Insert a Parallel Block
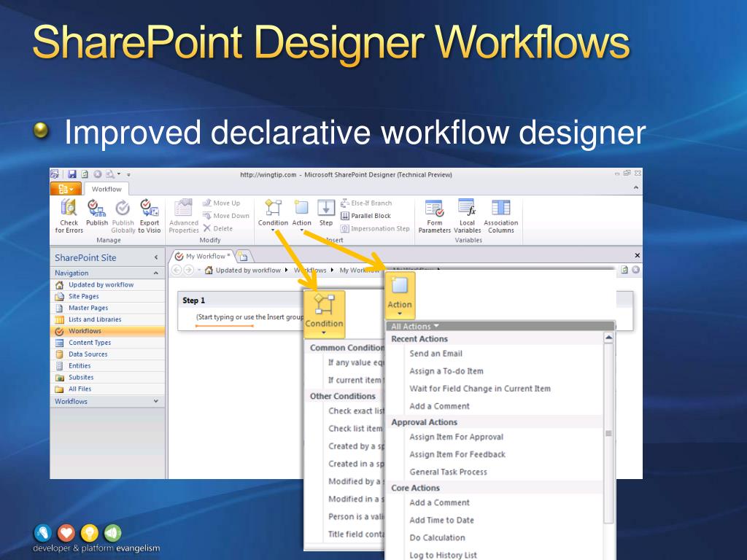This screenshot has height=560, width=747. tap(365, 216)
